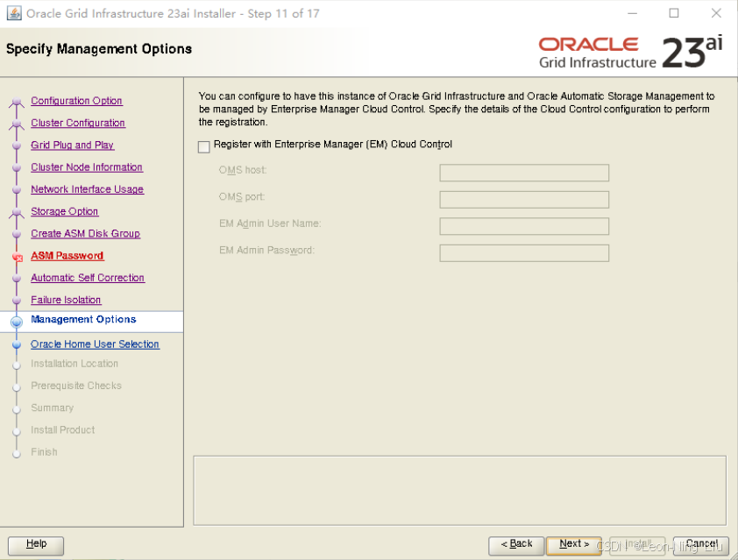738x560 pixels.
Task: Go to Oracle Home User Selection step
Action: 95,344
